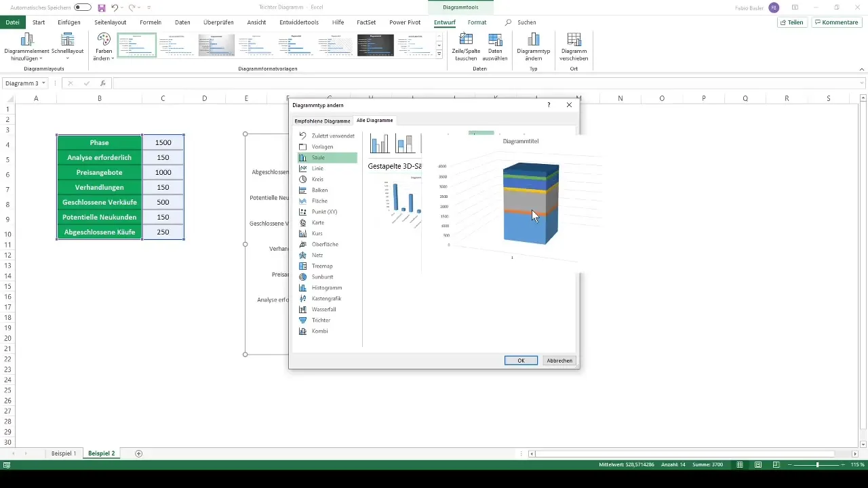Switch to the Empfohlene Diagramme dialog tab
868x488 pixels.
[322, 121]
